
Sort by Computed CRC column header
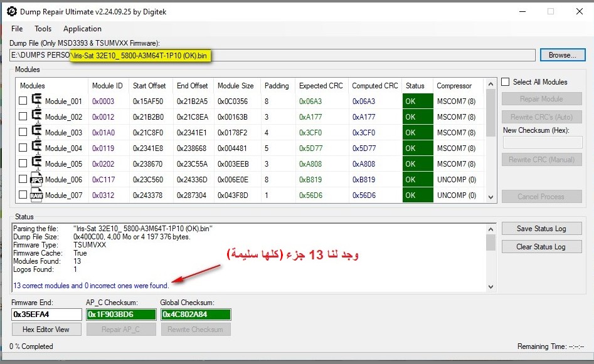[375, 86]
